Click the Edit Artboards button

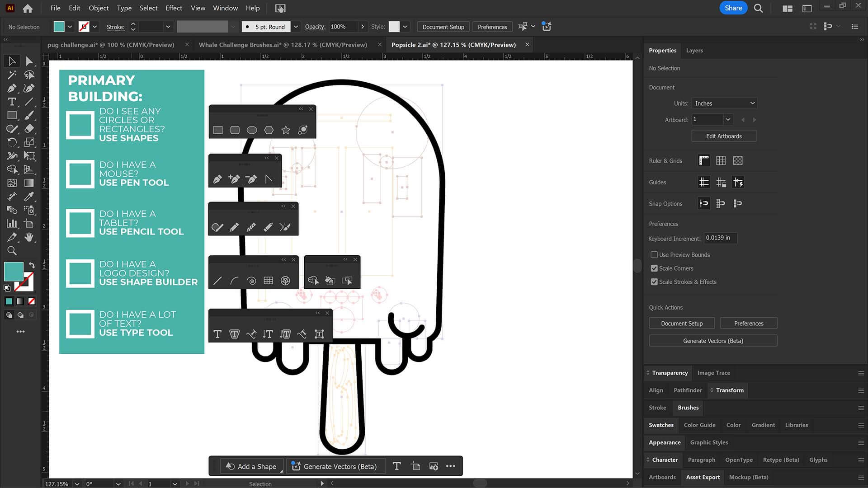pyautogui.click(x=724, y=136)
